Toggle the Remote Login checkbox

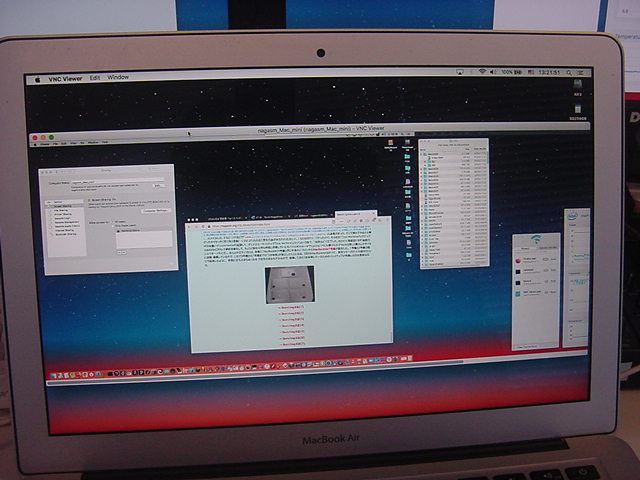click(x=51, y=218)
